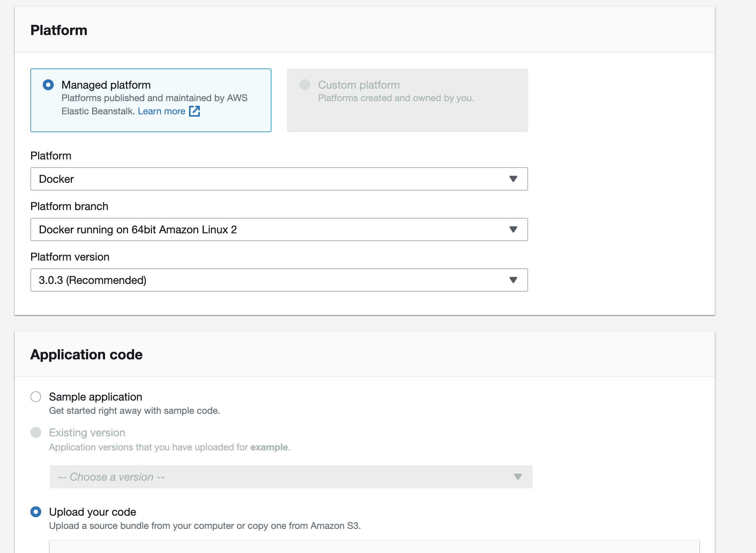Select the Managed platform radio button

(x=48, y=85)
